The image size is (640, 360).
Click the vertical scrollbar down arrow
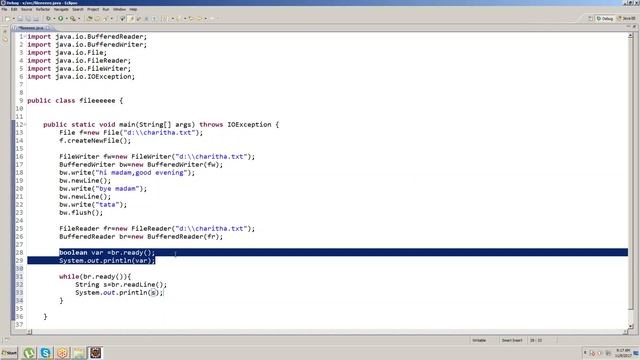point(631,326)
